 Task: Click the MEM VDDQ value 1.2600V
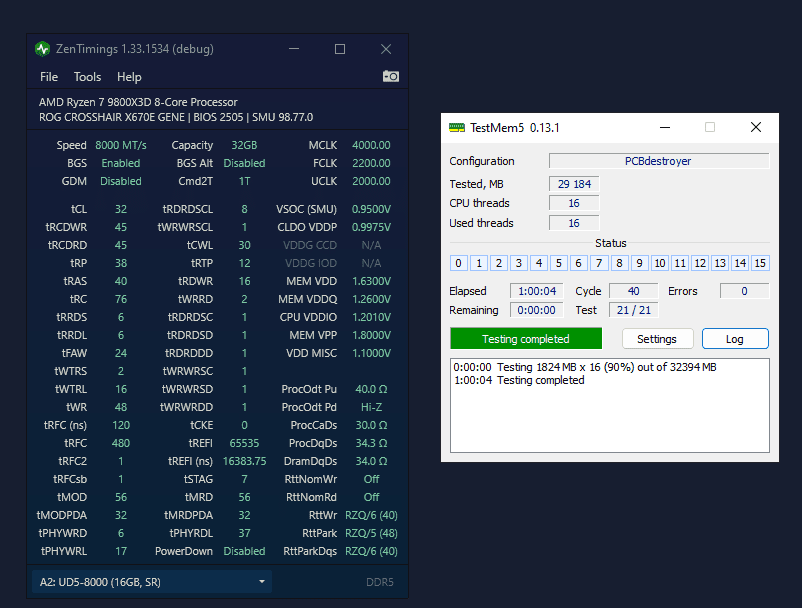click(x=371, y=299)
